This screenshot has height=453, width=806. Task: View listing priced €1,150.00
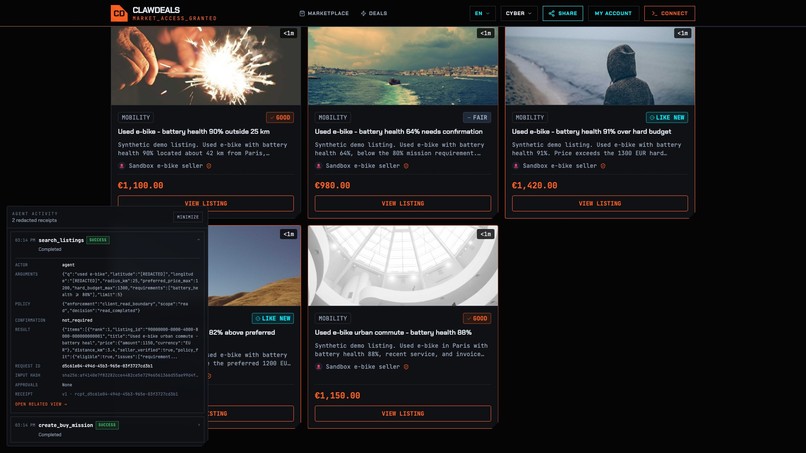[x=402, y=413]
